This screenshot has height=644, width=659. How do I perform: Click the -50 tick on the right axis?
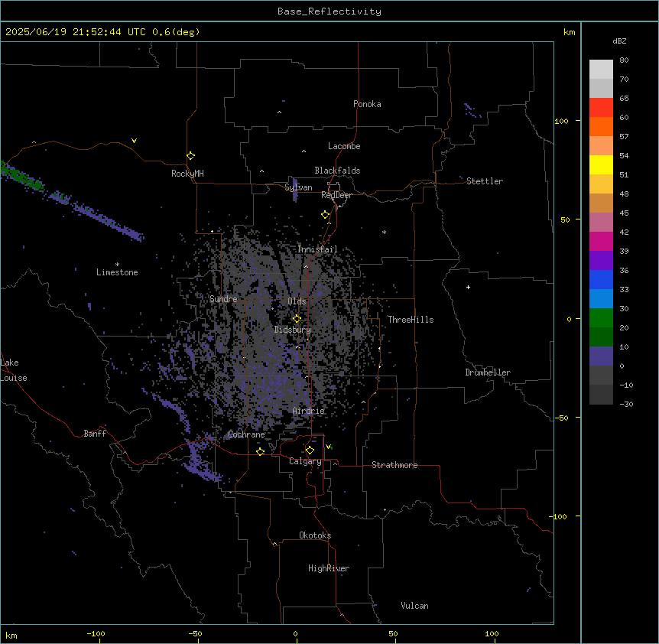[x=561, y=418]
